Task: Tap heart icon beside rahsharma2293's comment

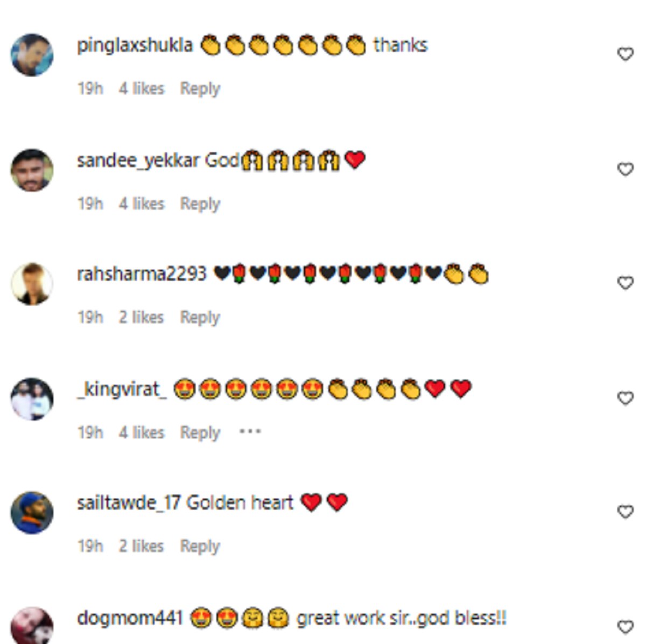Action: (x=625, y=283)
